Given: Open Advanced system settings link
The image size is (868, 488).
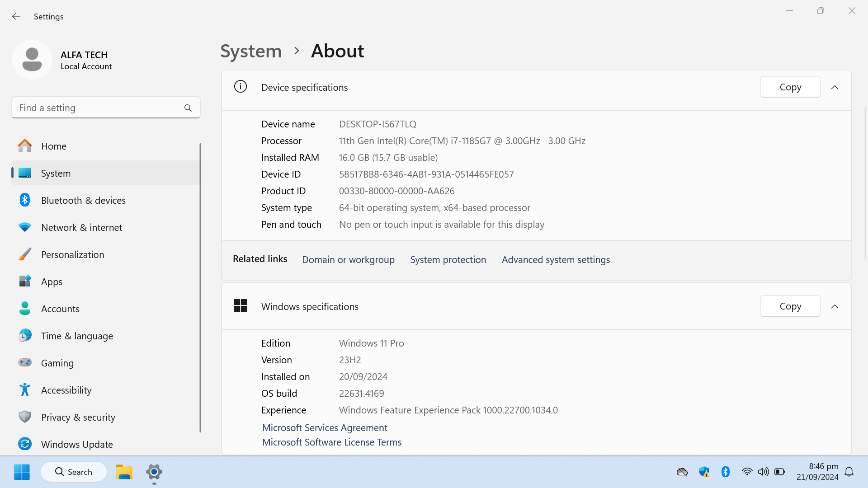Looking at the screenshot, I should (556, 259).
